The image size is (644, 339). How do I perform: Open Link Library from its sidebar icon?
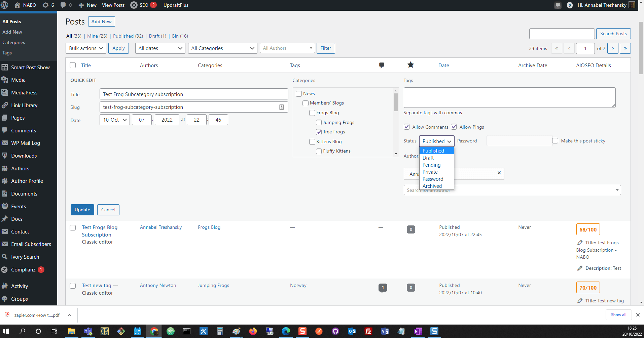[x=5, y=105]
